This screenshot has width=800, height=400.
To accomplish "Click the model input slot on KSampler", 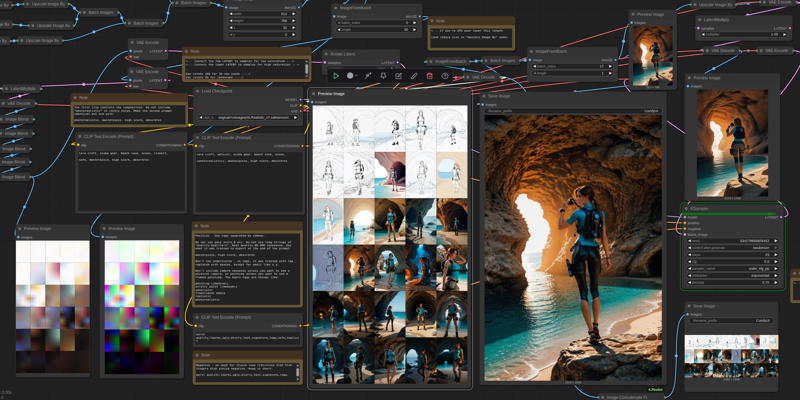I will point(684,217).
